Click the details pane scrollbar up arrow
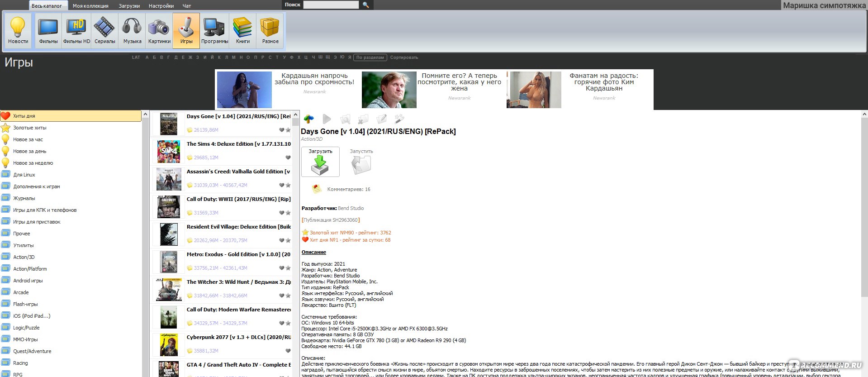Image resolution: width=868 pixels, height=377 pixels. pyautogui.click(x=864, y=115)
